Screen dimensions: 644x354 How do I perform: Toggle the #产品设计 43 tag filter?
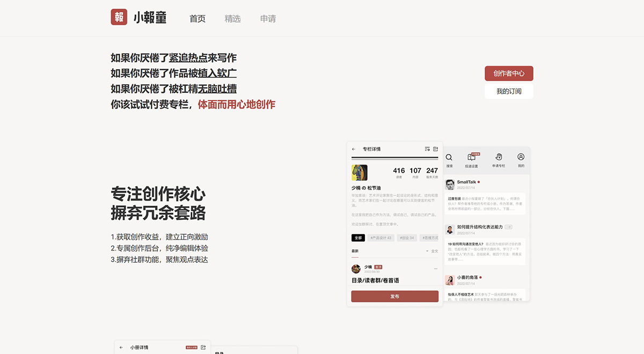pyautogui.click(x=381, y=237)
